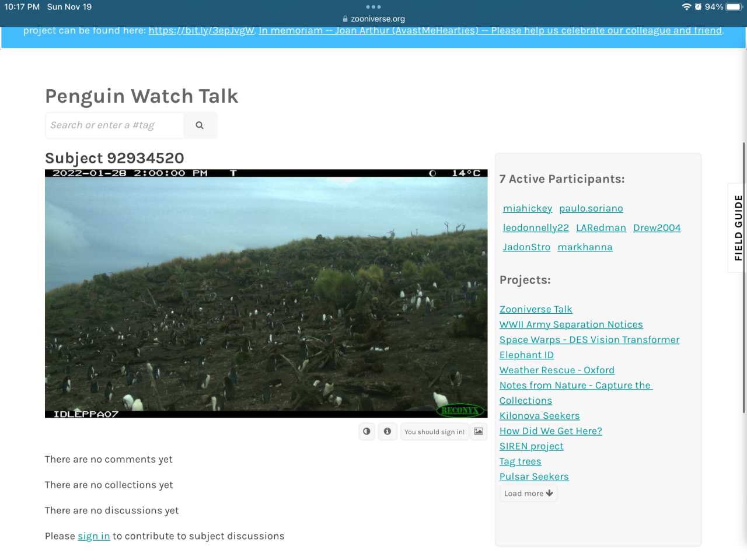Open the bit.ly/3epJvgW link
The image size is (747, 560).
(x=201, y=31)
